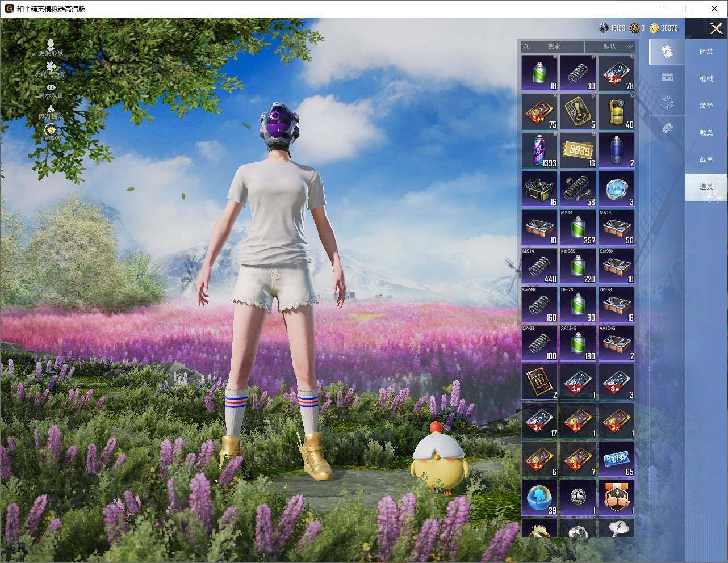The image size is (728, 563).
Task: Select the AA12-G mold, count 2
Action: pos(617,343)
